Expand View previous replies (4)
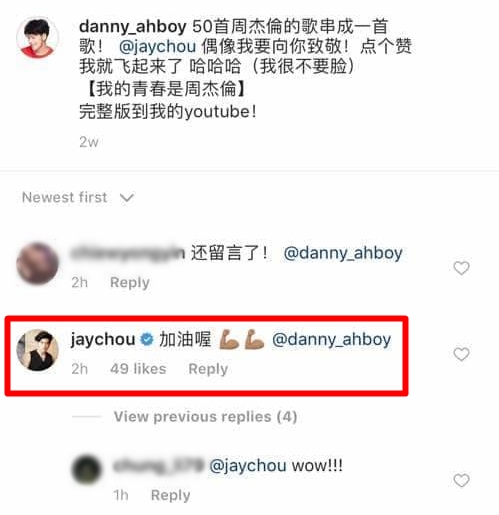 pos(205,417)
